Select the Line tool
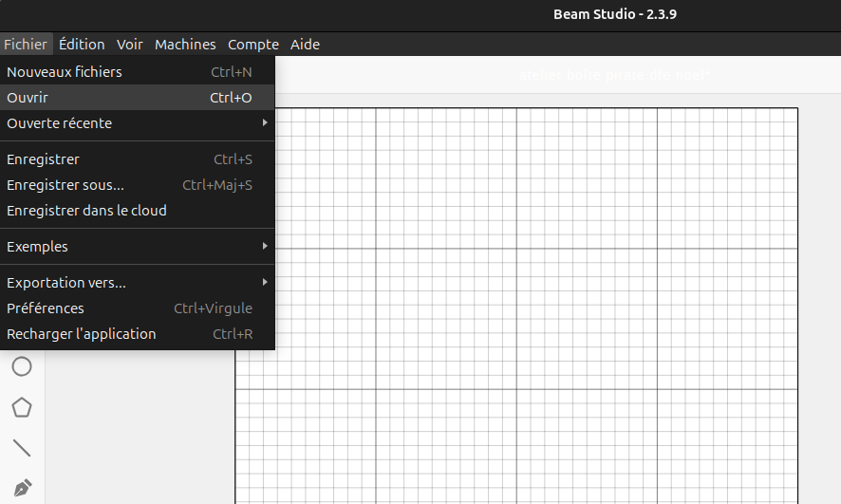Screen dimensions: 841x504 [x=21, y=447]
